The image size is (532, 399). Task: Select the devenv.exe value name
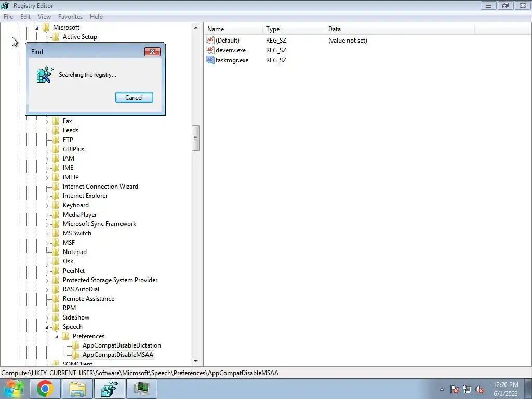click(x=231, y=50)
